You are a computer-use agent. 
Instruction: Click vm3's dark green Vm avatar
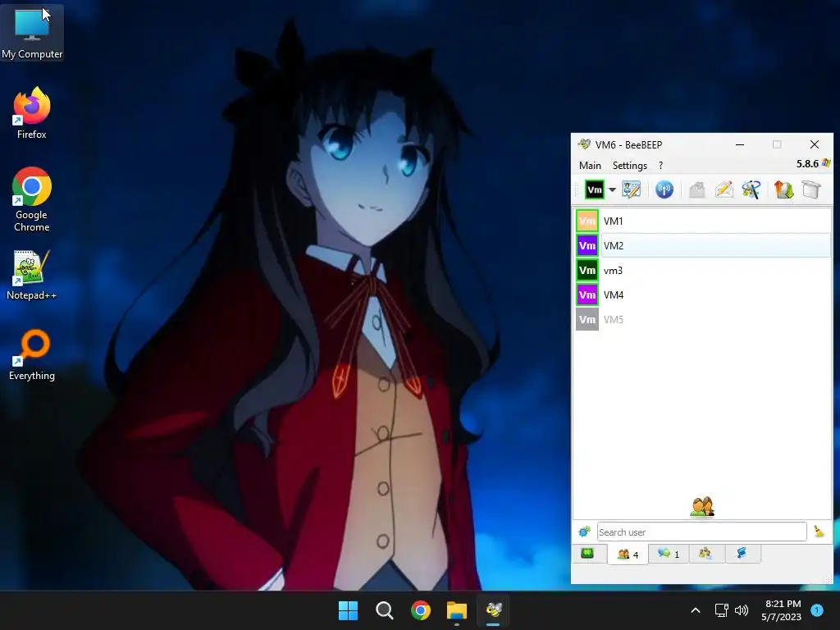tap(587, 270)
